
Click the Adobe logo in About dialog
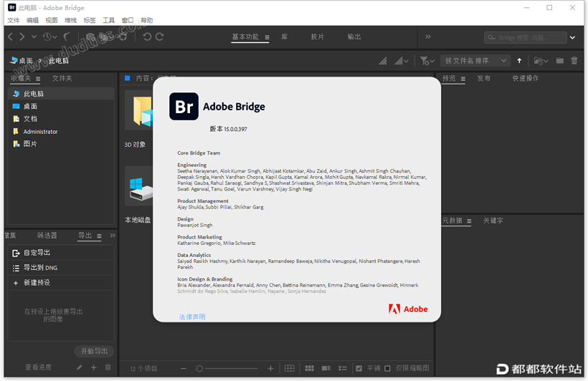408,309
